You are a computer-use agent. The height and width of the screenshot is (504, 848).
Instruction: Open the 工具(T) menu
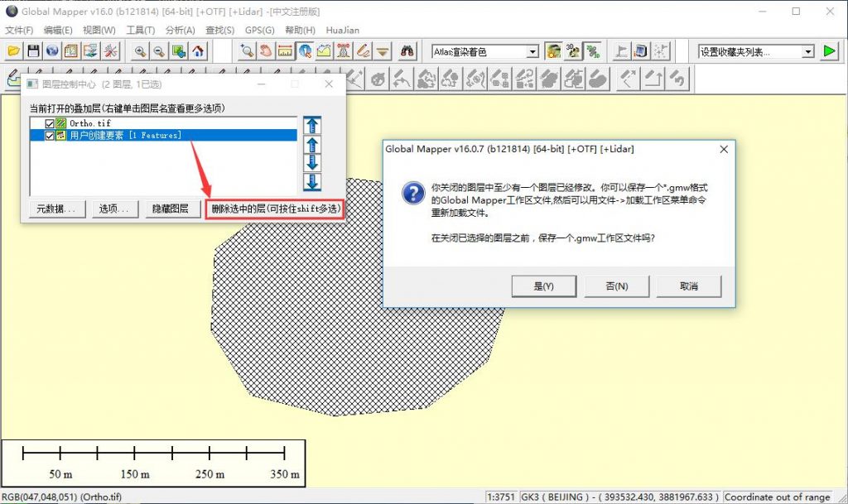[x=141, y=31]
